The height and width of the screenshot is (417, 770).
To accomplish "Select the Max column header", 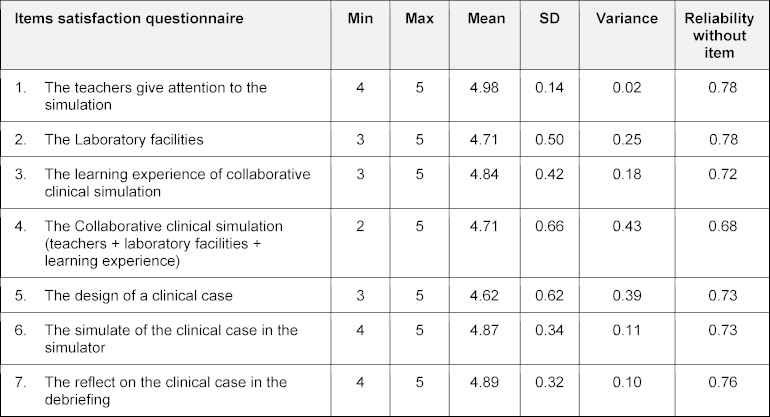I will 421,19.
